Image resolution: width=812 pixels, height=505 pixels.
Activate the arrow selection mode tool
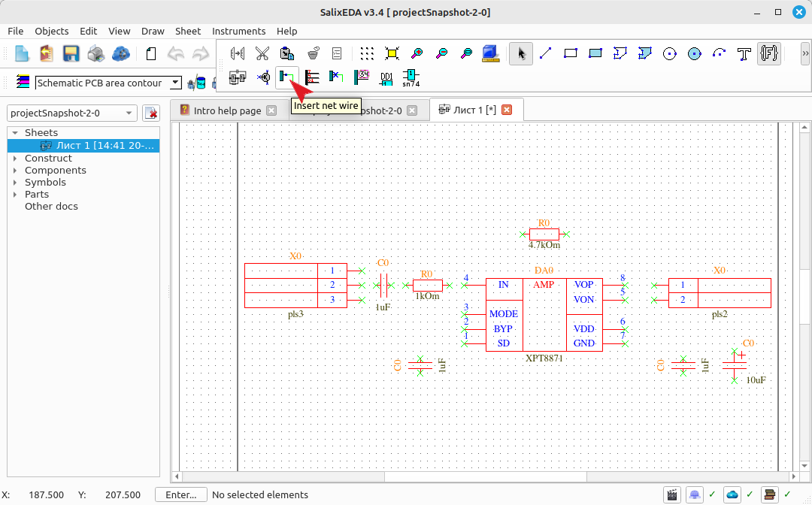(521, 53)
